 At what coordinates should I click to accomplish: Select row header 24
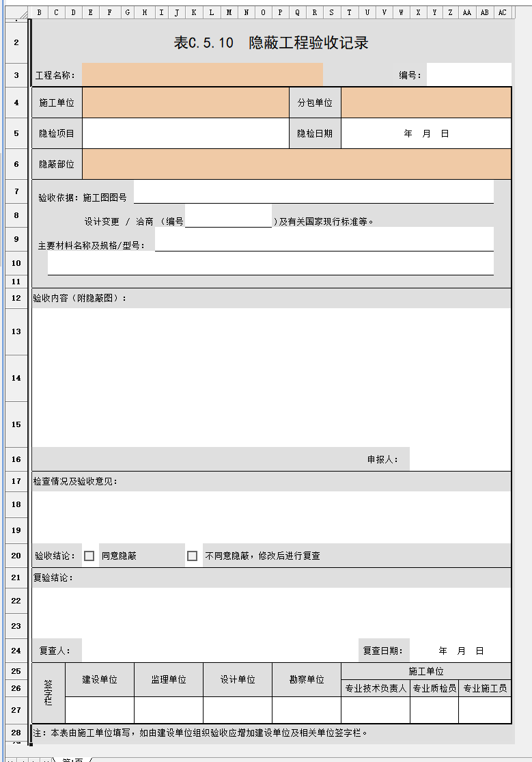pos(16,650)
